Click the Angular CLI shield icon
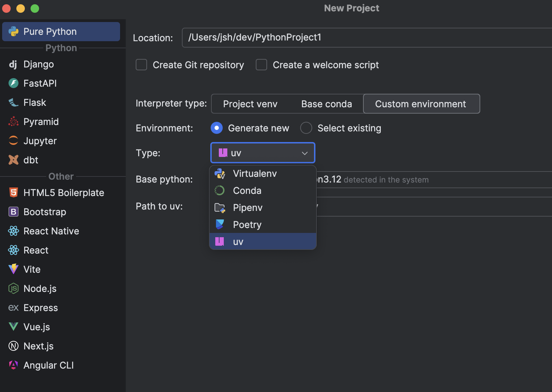This screenshot has height=392, width=552. [x=13, y=365]
